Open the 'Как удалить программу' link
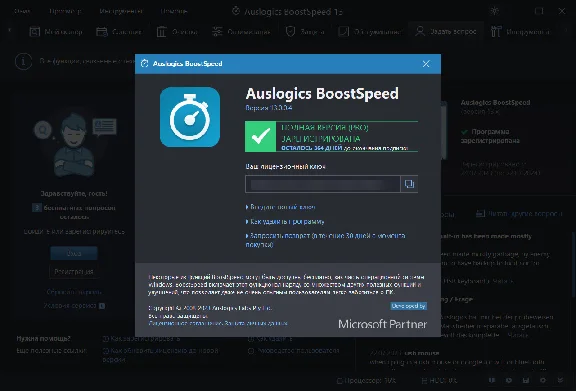Screen dimensions: 576x391 (x=285, y=222)
